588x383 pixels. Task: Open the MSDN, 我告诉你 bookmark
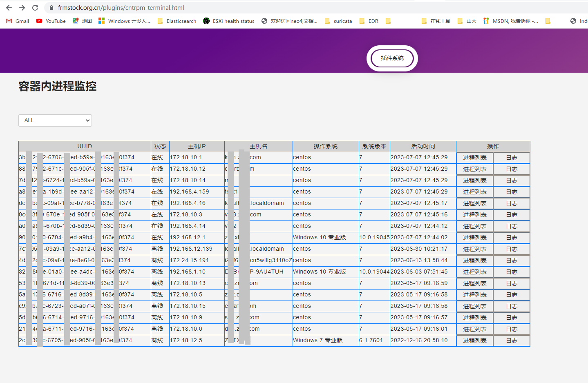[510, 21]
